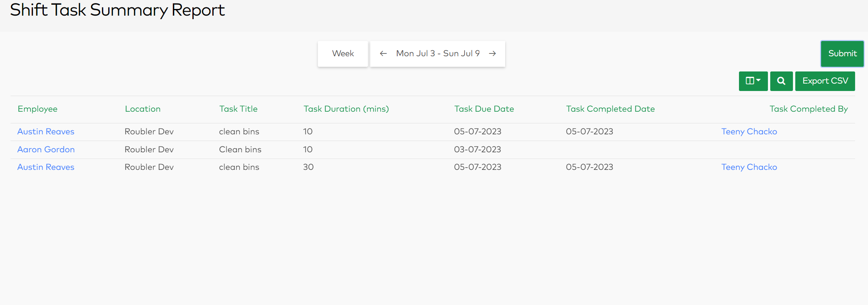Viewport: 868px width, 305px height.
Task: Open the column visibility dropdown
Action: (753, 81)
